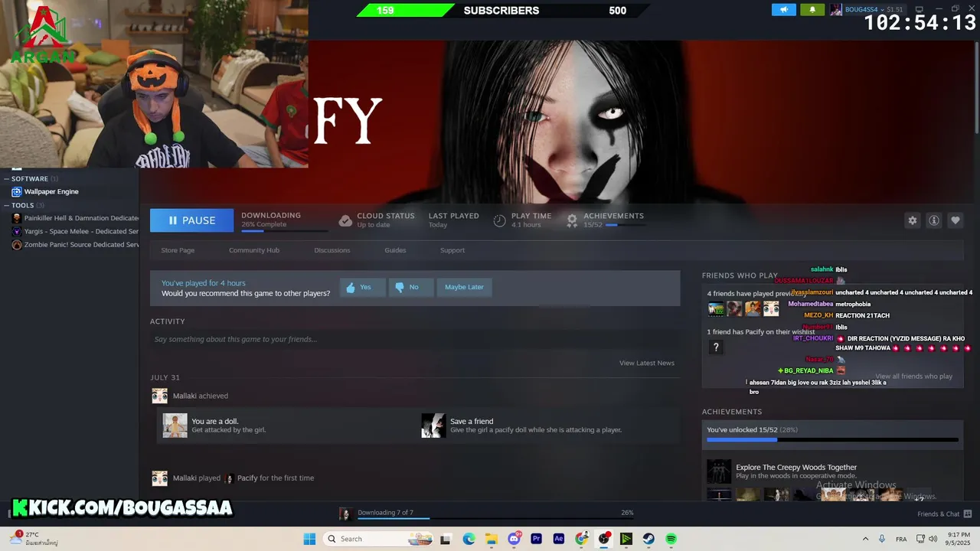The image size is (980, 551).
Task: Click Last Played Today stat
Action: click(x=453, y=220)
